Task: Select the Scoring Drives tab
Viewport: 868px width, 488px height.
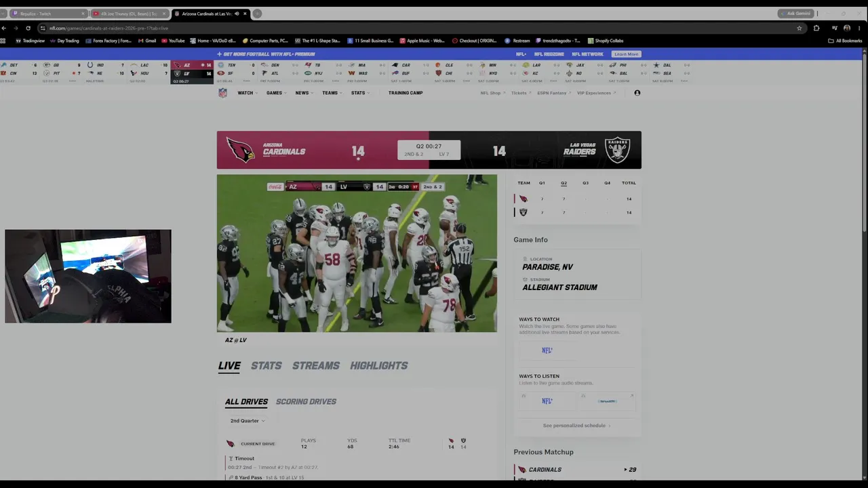Action: click(306, 401)
